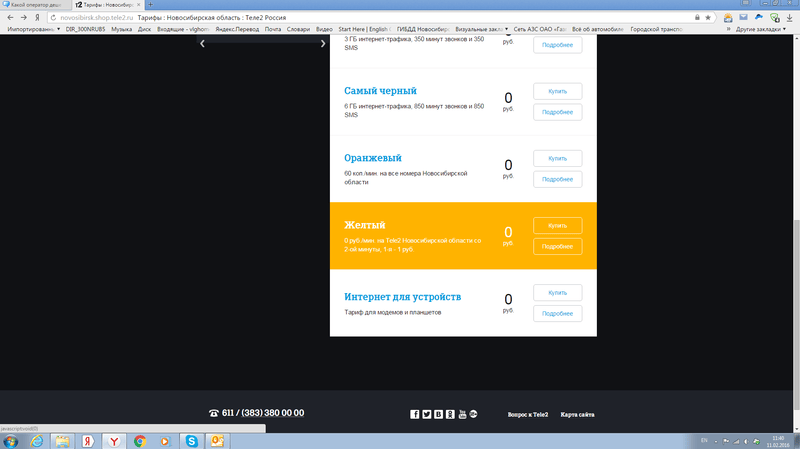Open the Tele2 Facebook page icon

pyautogui.click(x=415, y=414)
